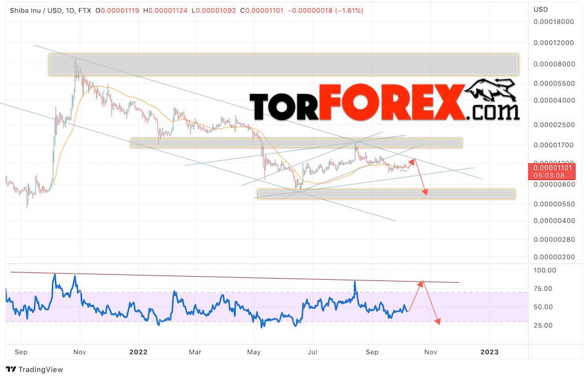Click the RSI 75.00 scale label
This screenshot has height=379, width=588.
[543, 289]
